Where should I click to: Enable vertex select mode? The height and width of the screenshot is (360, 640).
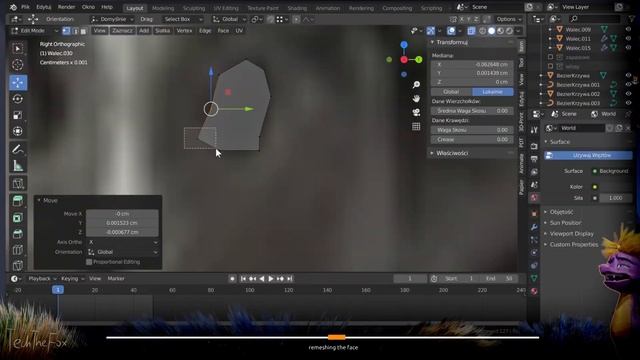tap(66, 31)
